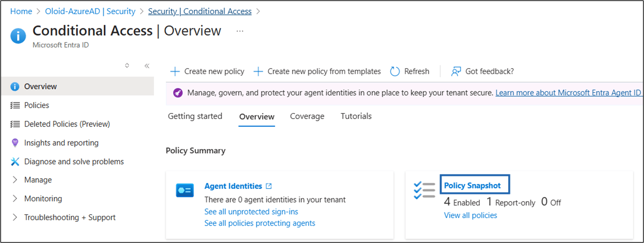Click the ellipsis more options icon
This screenshot has width=644, height=243.
[x=240, y=31]
